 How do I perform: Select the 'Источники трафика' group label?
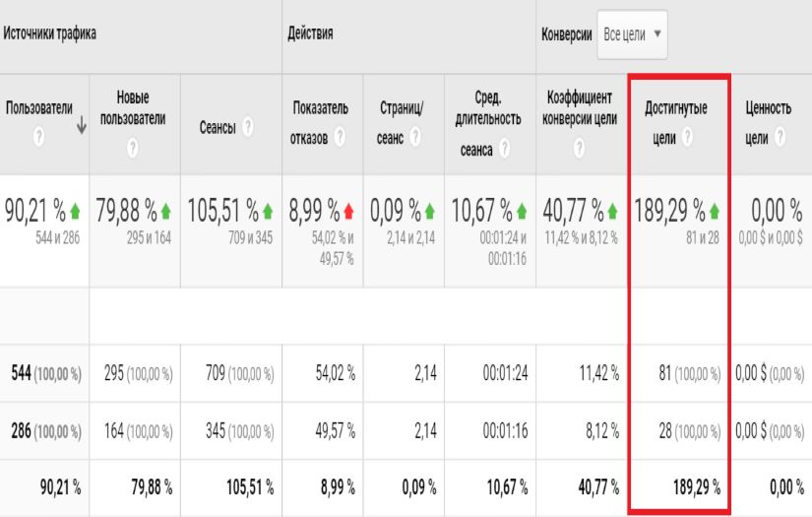pos(49,33)
